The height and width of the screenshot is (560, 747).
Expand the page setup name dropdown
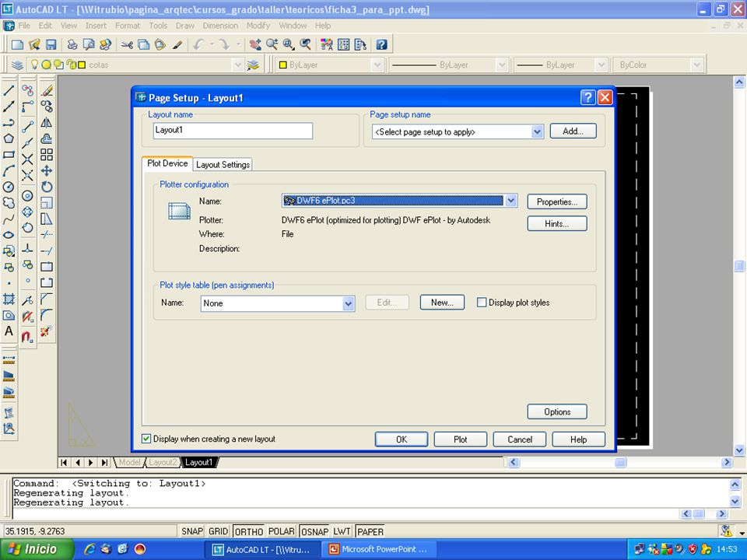[537, 132]
